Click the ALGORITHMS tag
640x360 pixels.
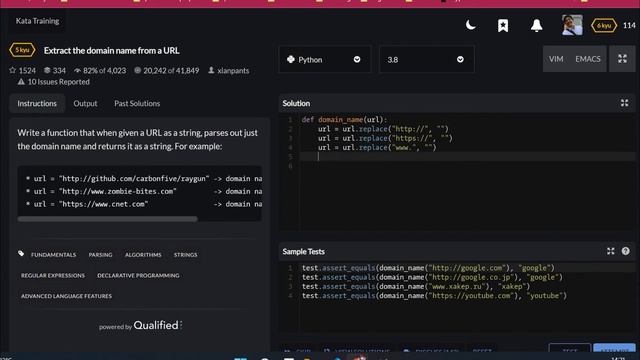143,255
